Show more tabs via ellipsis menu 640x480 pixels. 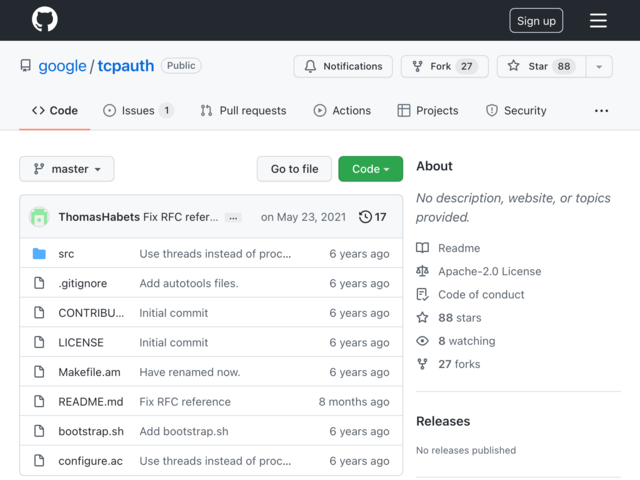click(x=601, y=111)
